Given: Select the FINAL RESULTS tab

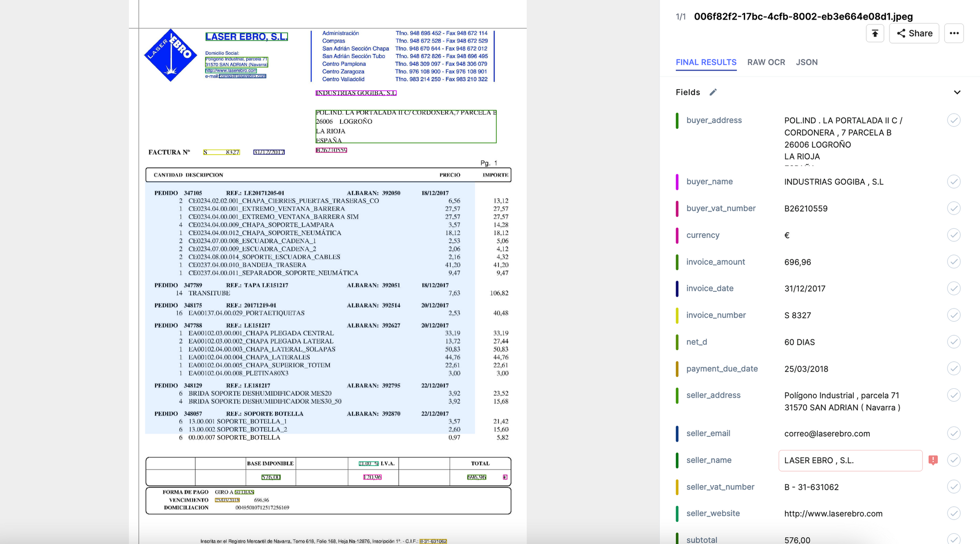Looking at the screenshot, I should 706,62.
